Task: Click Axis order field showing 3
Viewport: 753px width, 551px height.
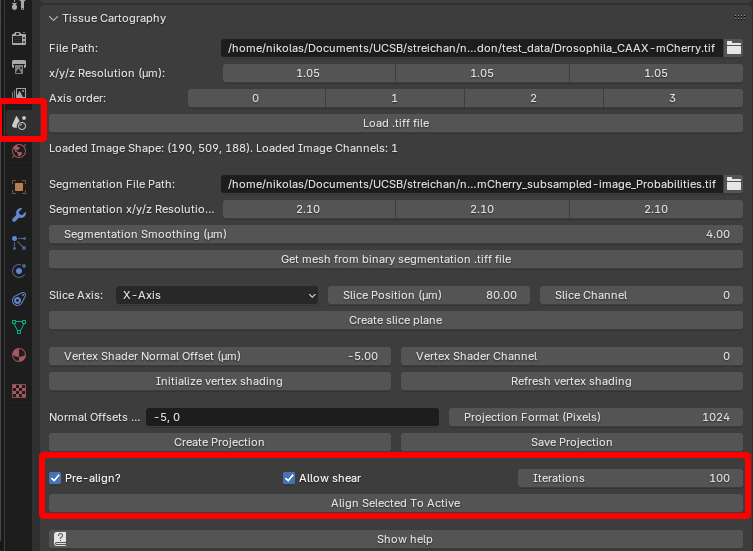Action: point(673,98)
